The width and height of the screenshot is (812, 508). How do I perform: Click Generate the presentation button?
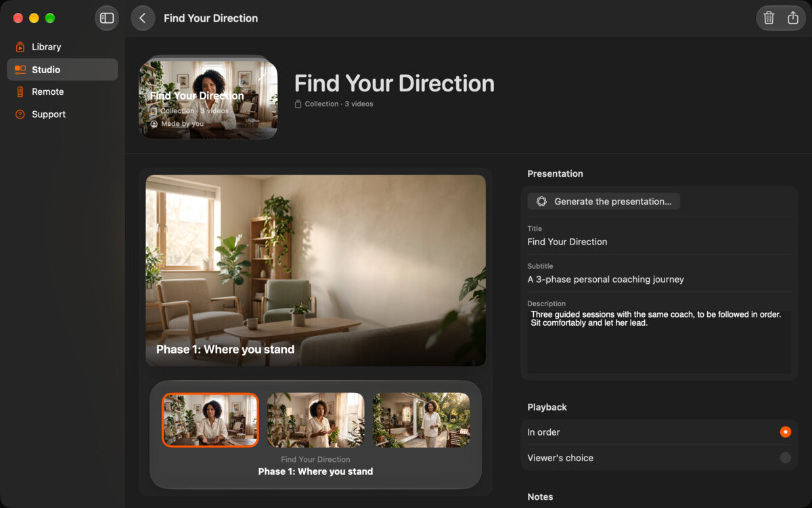point(604,201)
